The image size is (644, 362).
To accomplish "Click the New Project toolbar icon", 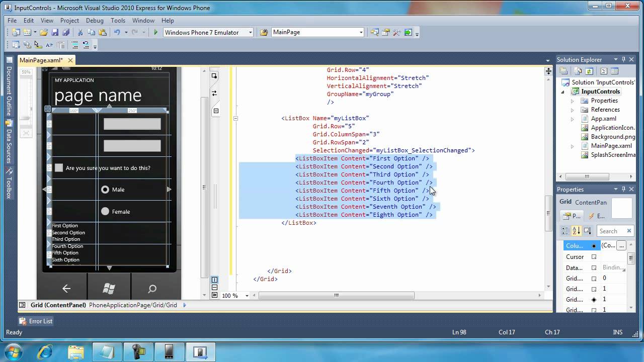I will point(15,32).
